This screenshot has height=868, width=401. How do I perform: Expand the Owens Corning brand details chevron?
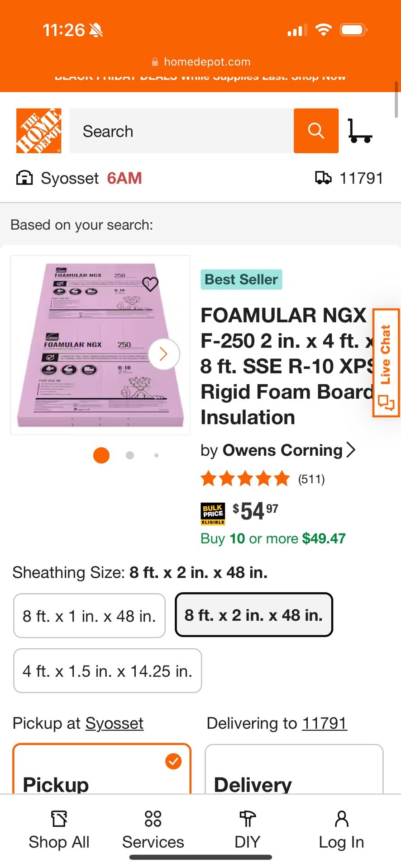(352, 450)
